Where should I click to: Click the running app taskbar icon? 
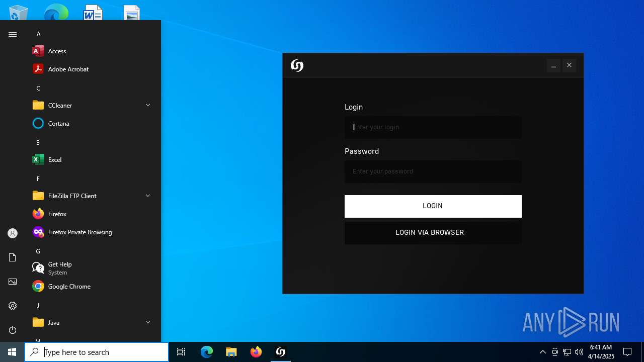[280, 352]
